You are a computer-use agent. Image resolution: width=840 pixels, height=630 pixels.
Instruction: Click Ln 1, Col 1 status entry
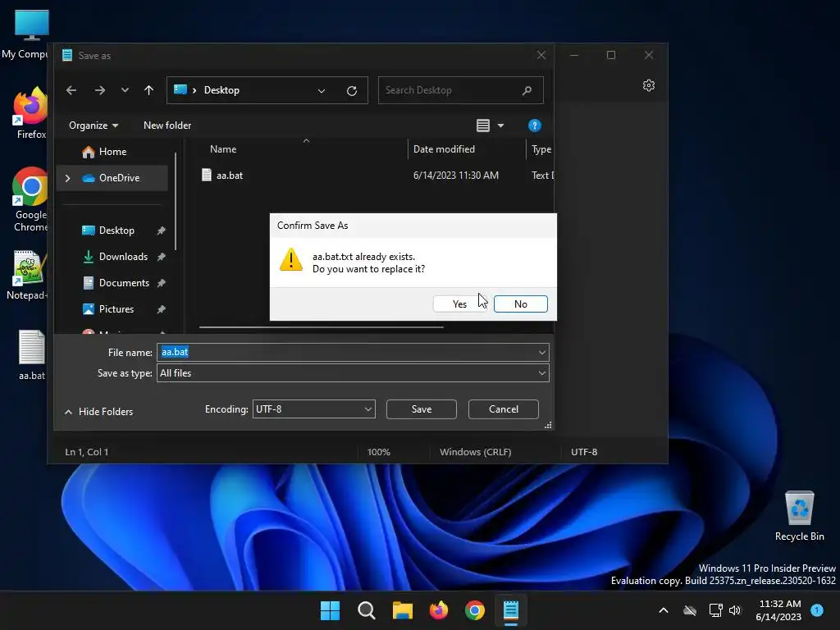[86, 452]
